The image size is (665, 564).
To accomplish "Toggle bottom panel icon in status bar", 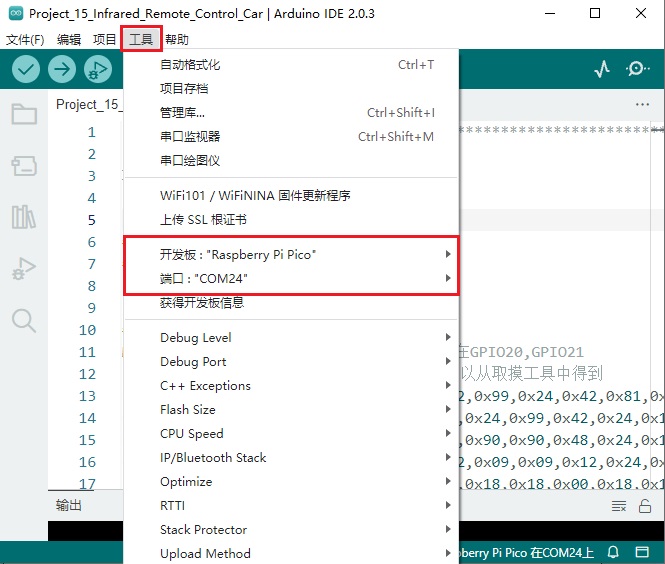I will point(642,552).
